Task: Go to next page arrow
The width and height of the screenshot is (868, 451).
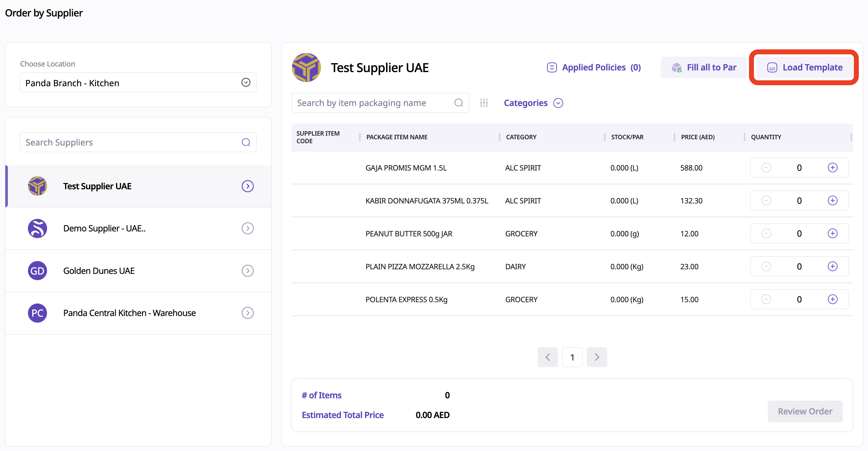Action: point(596,357)
